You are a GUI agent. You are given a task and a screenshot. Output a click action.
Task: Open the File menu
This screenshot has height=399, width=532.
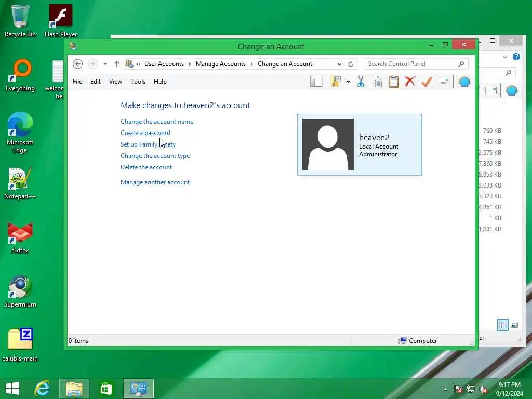[77, 82]
